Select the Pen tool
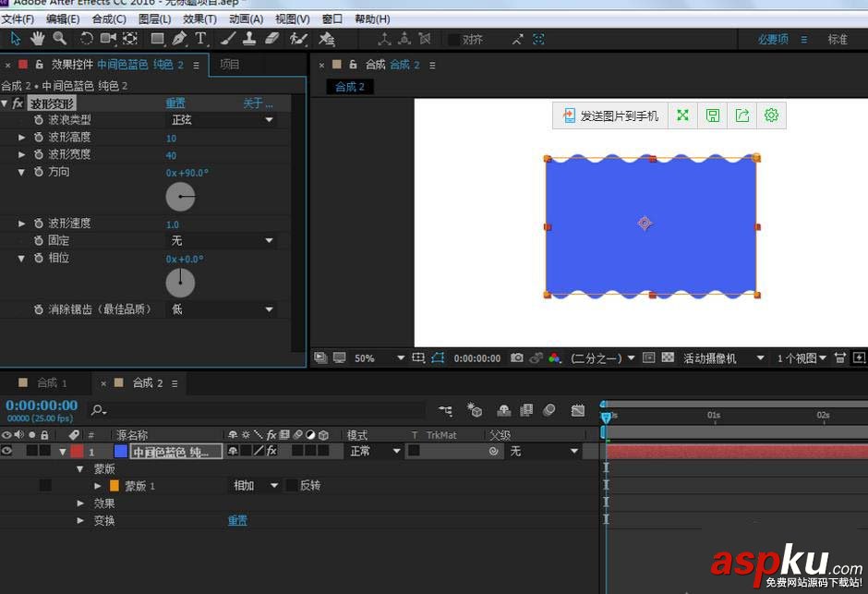The image size is (868, 594). [x=179, y=39]
